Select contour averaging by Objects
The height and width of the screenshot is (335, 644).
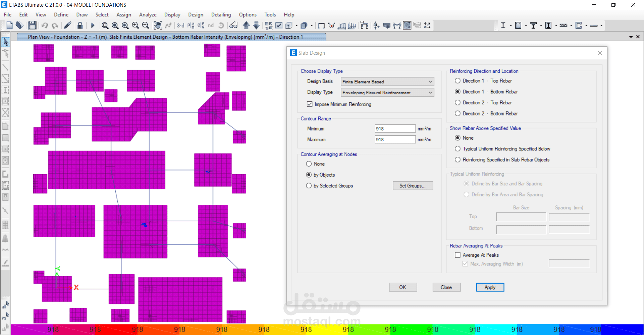click(320, 175)
